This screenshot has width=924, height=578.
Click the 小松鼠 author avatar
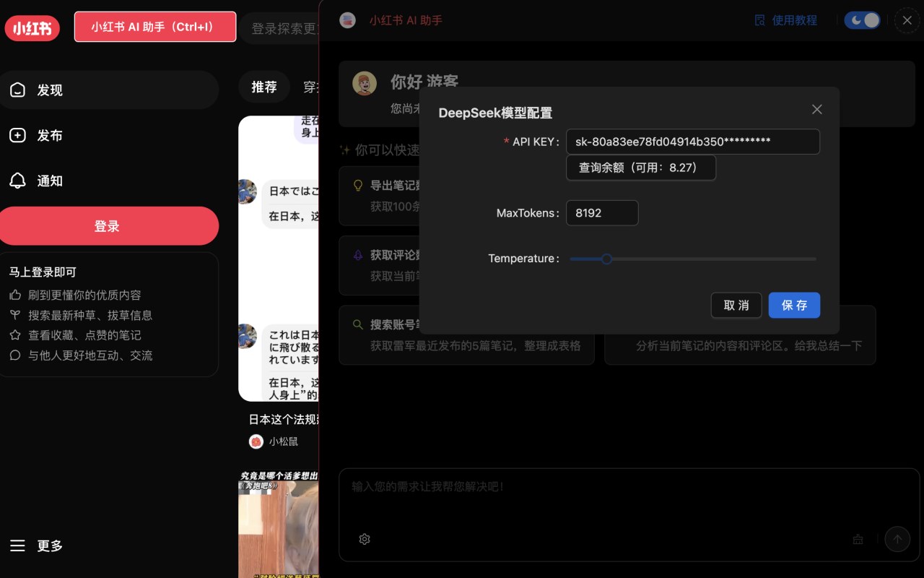coord(256,441)
